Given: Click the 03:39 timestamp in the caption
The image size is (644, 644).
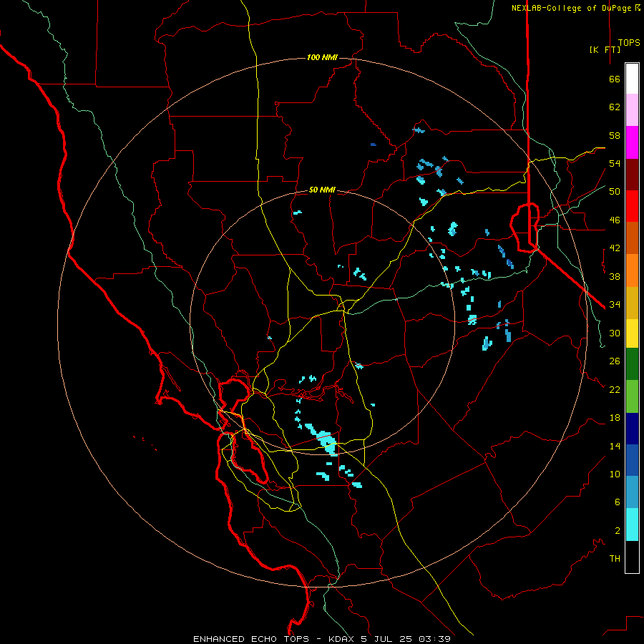Looking at the screenshot, I should [x=434, y=639].
